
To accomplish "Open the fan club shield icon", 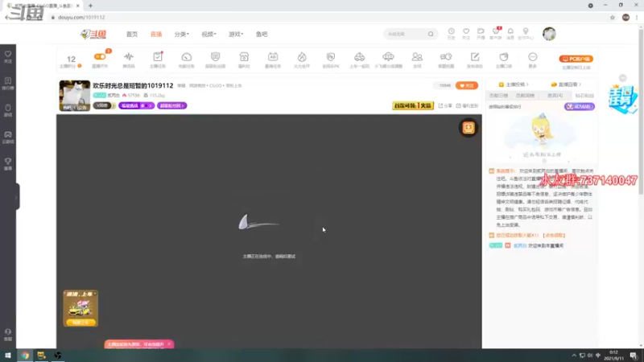I will pyautogui.click(x=215, y=59).
